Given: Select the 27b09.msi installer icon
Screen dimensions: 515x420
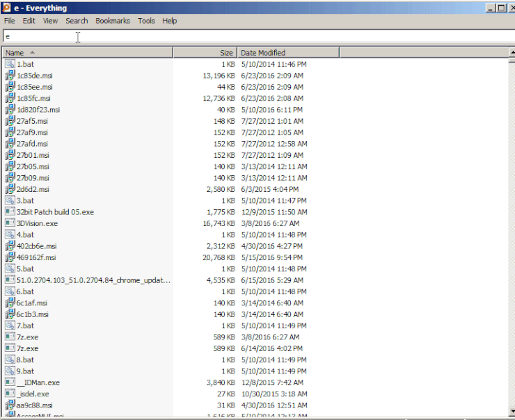Looking at the screenshot, I should coord(10,178).
